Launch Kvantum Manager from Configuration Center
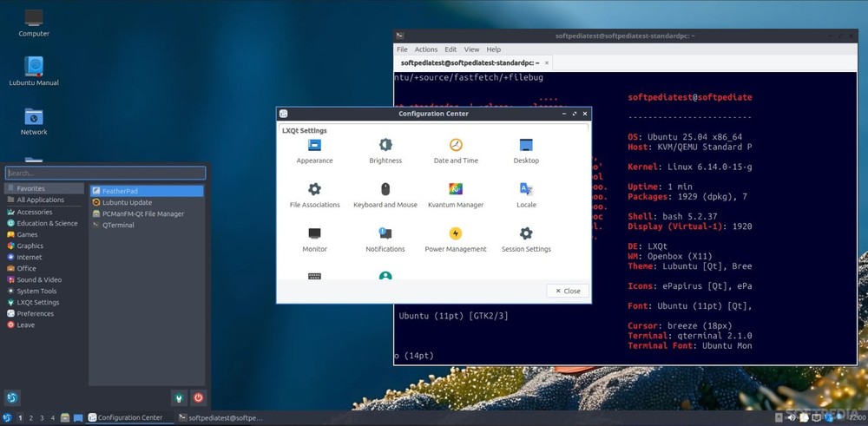Screen dimensions: 868x426 456,195
